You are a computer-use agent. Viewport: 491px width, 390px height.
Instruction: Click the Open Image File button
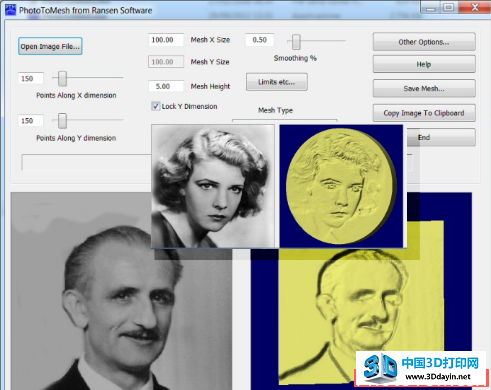pyautogui.click(x=50, y=46)
